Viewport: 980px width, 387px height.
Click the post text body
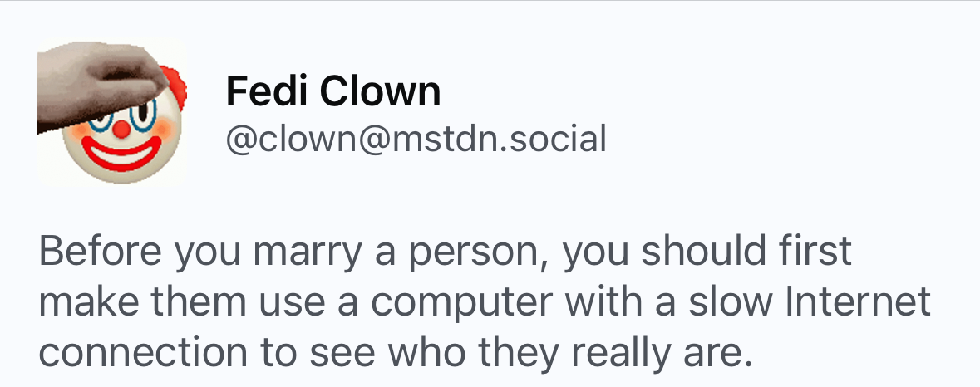click(x=485, y=302)
